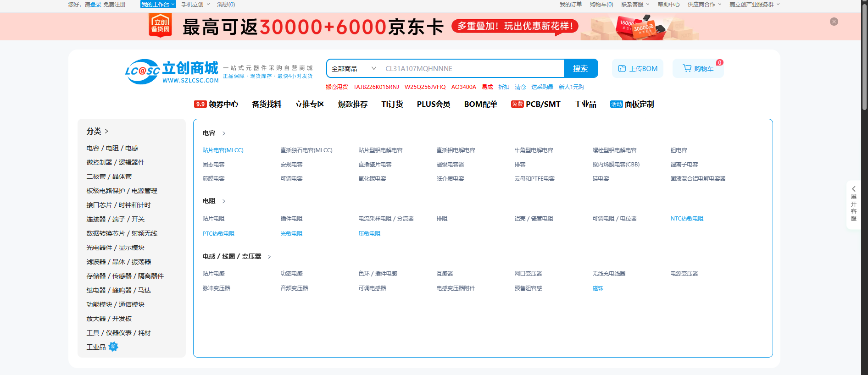Click the 9.9 coupon center badge
The height and width of the screenshot is (375, 868).
tap(200, 104)
